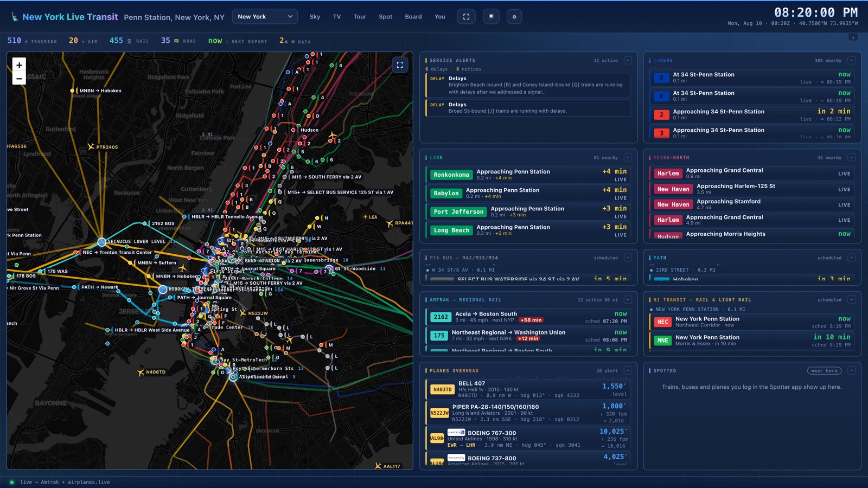Viewport: 868px width, 488px height.
Task: Open the Tour tab
Action: [360, 17]
